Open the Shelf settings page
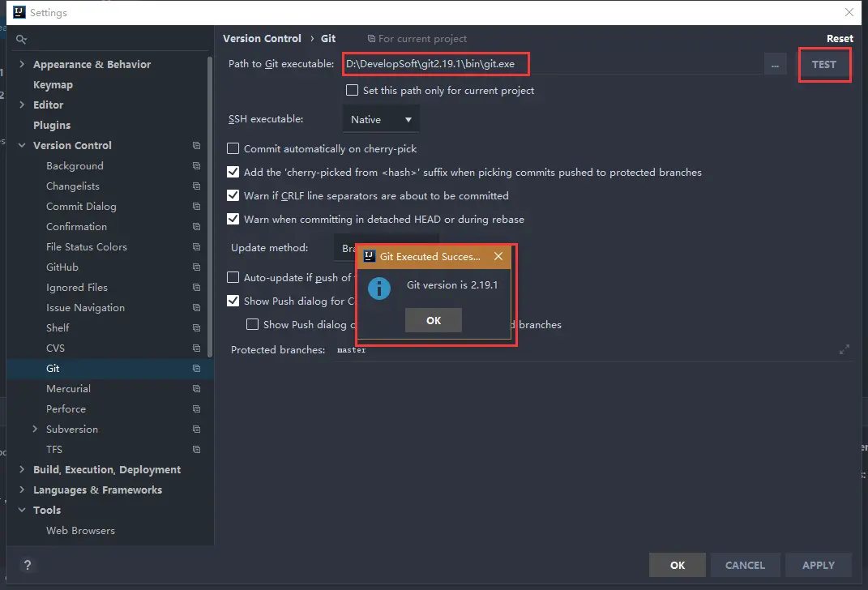 [x=58, y=327]
